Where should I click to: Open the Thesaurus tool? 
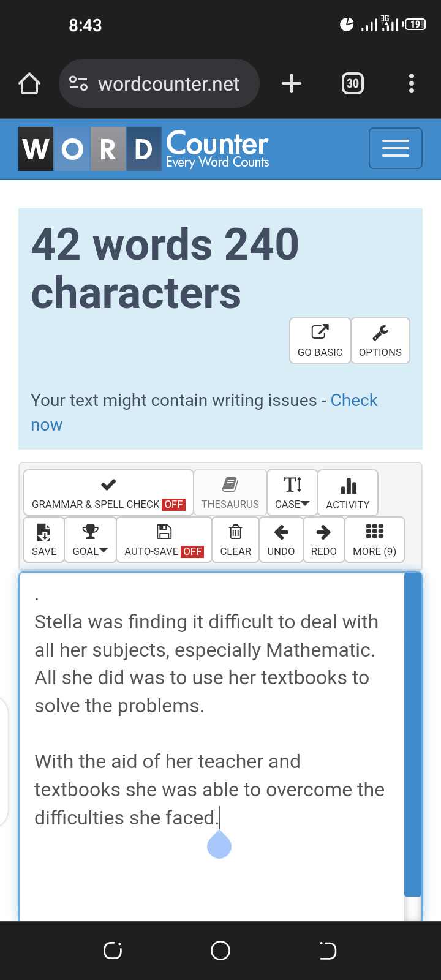click(230, 492)
